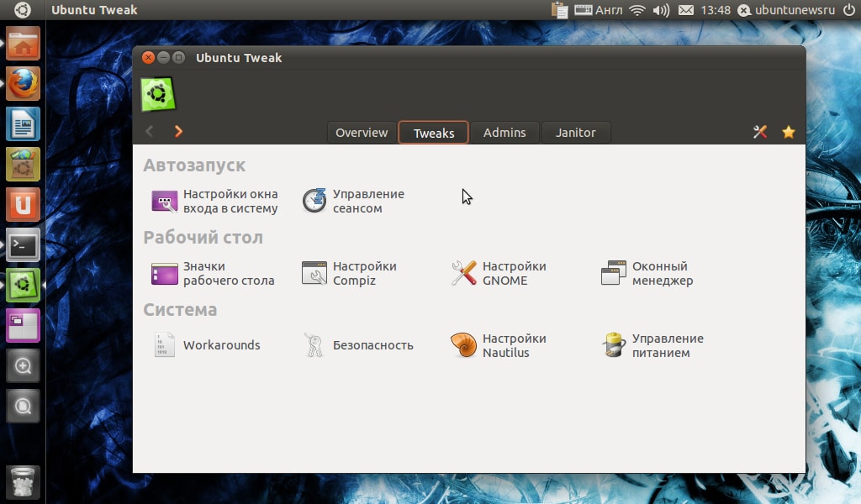Open the Trash in launcher
The image size is (861, 504).
(23, 481)
